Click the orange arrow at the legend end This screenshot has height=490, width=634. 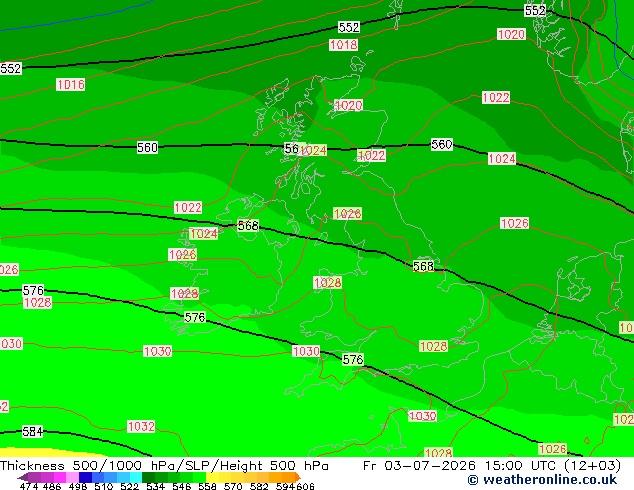coord(297,477)
